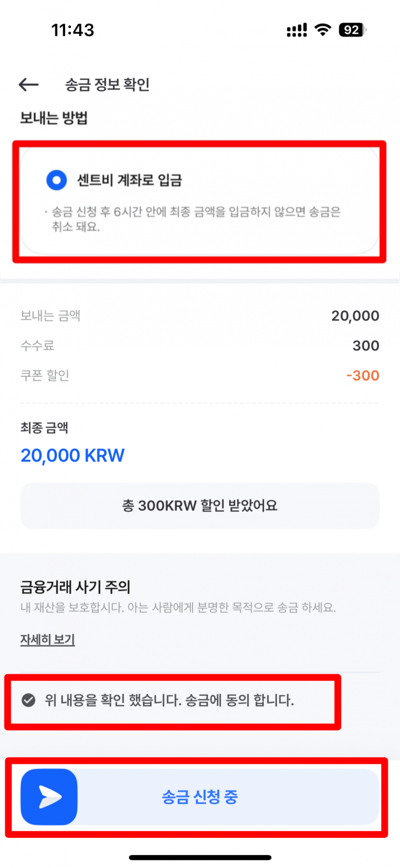Tap the 위 내용을 확인 했습니다 agreement text
Screen dimensions: 400x868
169,700
